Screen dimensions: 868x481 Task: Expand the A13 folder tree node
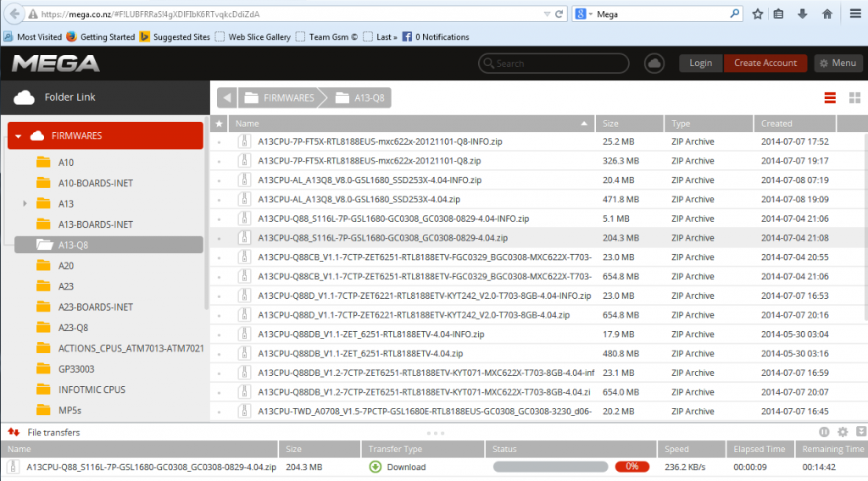(25, 203)
